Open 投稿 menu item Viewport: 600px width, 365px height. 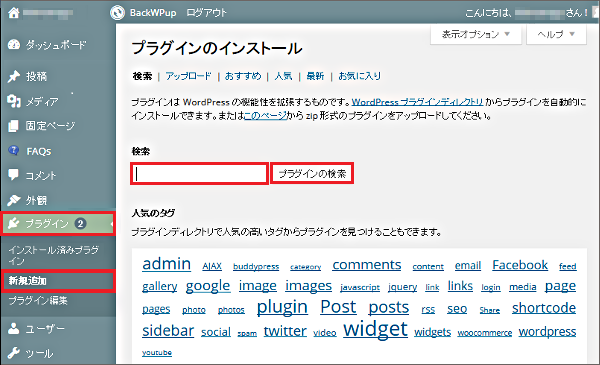36,76
